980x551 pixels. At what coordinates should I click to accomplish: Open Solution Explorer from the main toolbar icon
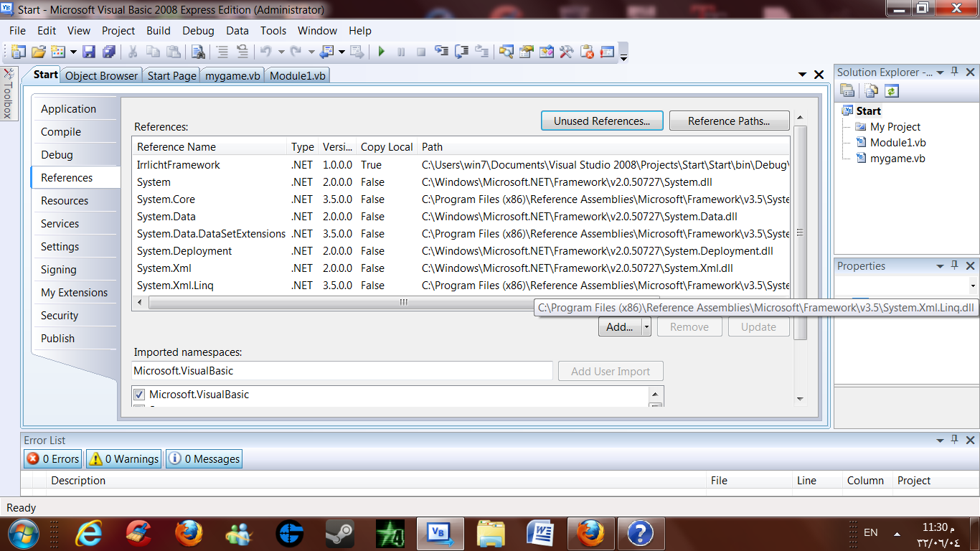(507, 52)
